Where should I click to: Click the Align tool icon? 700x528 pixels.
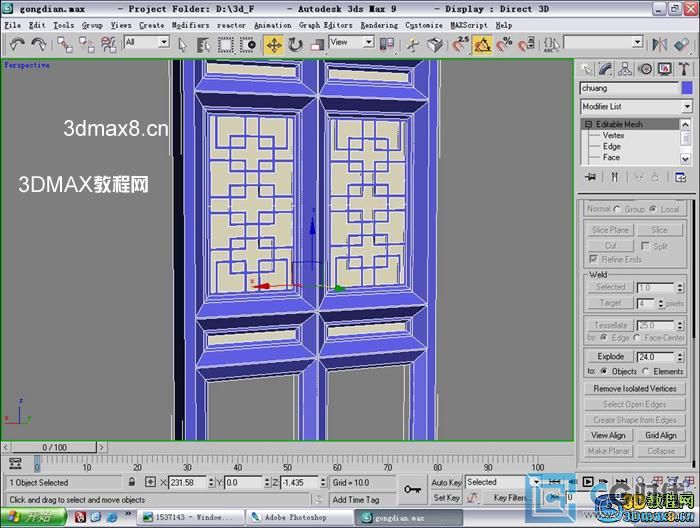pyautogui.click(x=682, y=45)
